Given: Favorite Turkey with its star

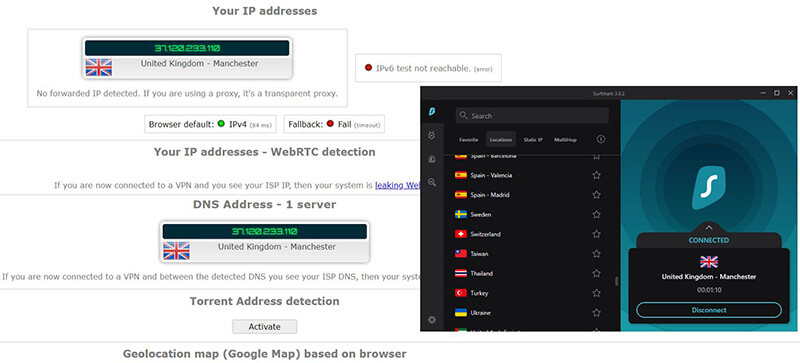Looking at the screenshot, I should tap(596, 293).
